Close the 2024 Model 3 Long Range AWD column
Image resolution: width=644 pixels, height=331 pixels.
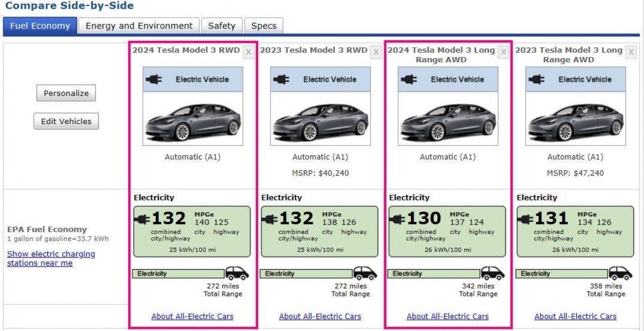point(503,52)
